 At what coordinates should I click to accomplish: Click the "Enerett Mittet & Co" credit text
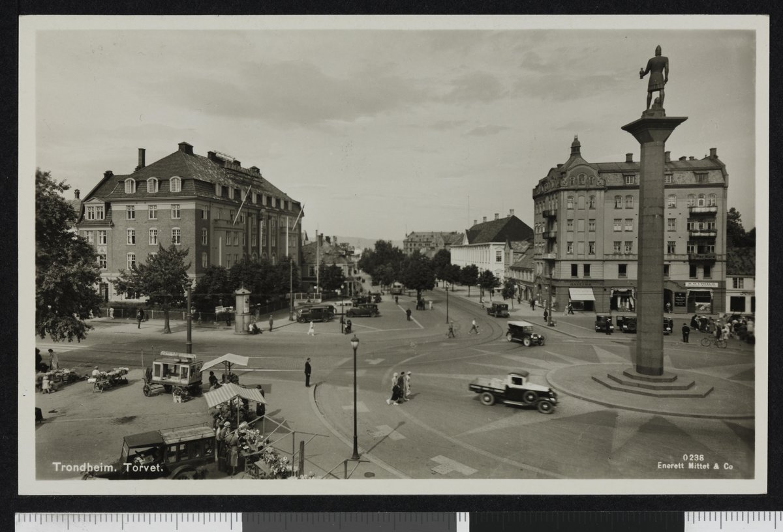pos(695,466)
